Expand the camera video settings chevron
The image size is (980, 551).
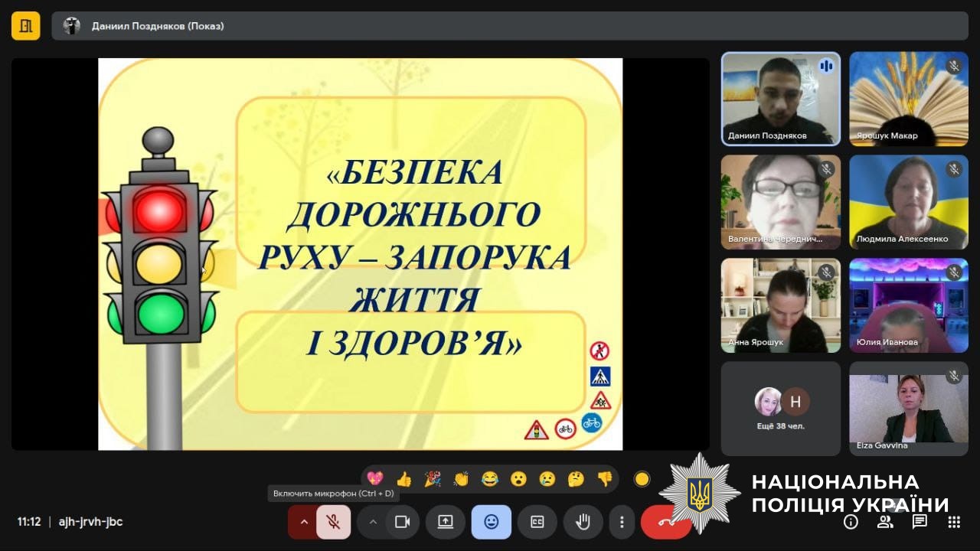[373, 522]
